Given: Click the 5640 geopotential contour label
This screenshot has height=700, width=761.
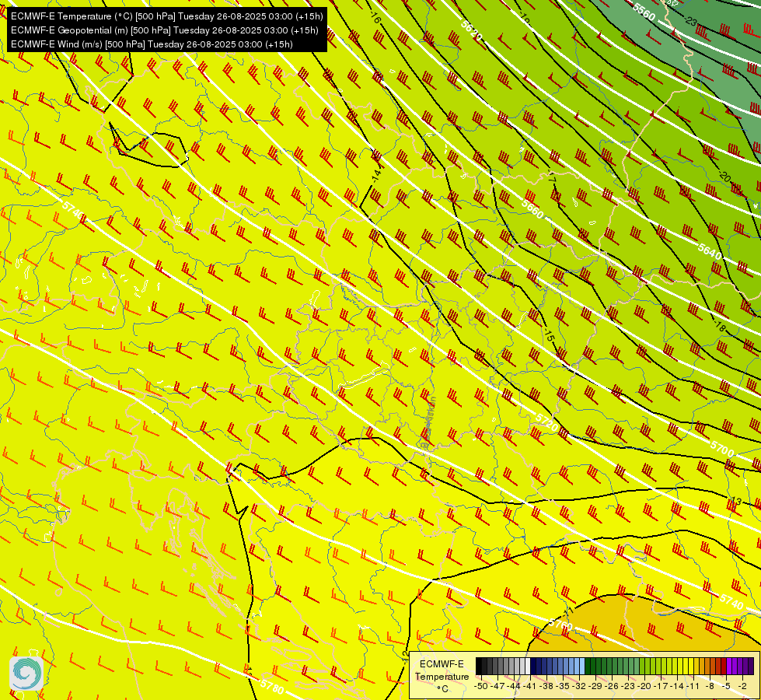Looking at the screenshot, I should (x=710, y=250).
